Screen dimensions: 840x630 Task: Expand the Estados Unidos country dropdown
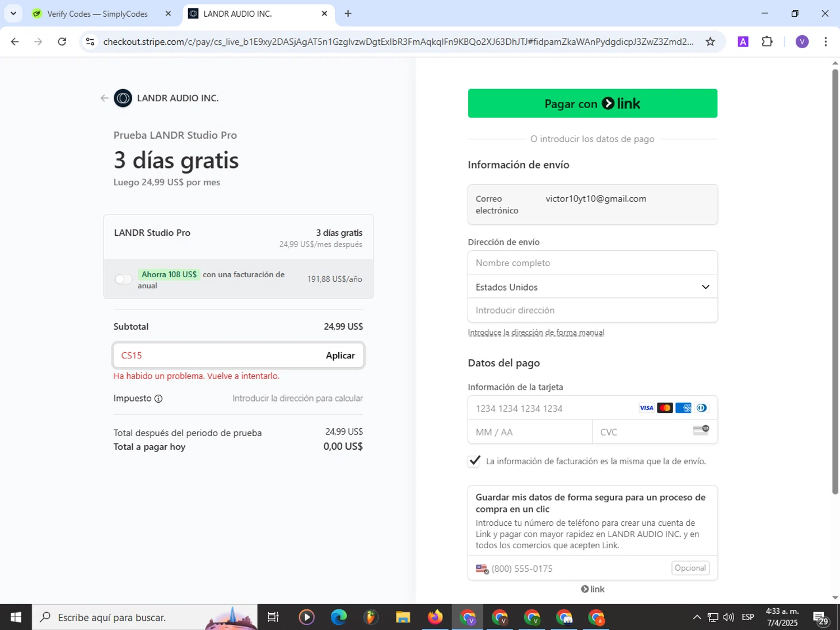pos(592,287)
